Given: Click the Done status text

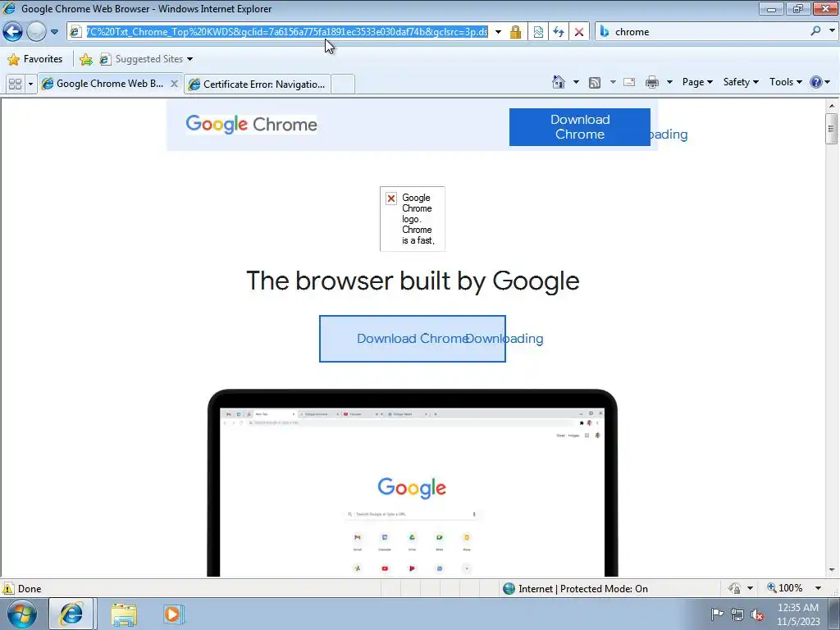Looking at the screenshot, I should click(30, 589).
